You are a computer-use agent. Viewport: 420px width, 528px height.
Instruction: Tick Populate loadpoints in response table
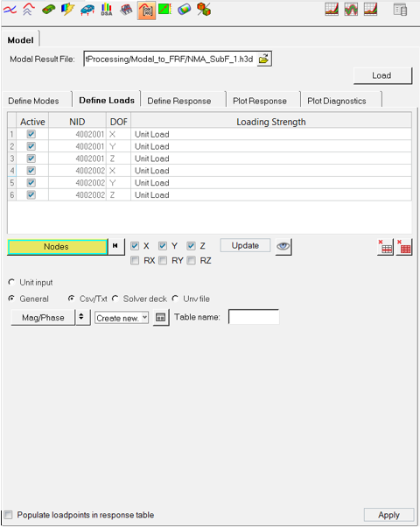pyautogui.click(x=8, y=515)
